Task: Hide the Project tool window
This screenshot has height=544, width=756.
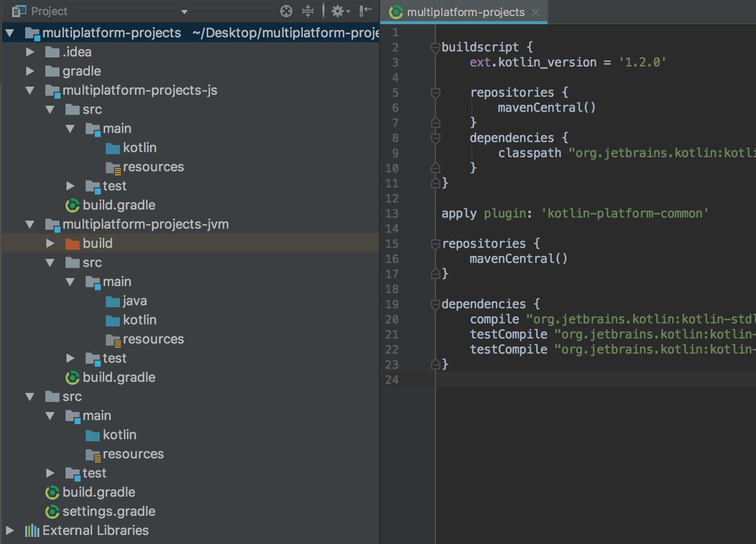Action: (x=366, y=11)
